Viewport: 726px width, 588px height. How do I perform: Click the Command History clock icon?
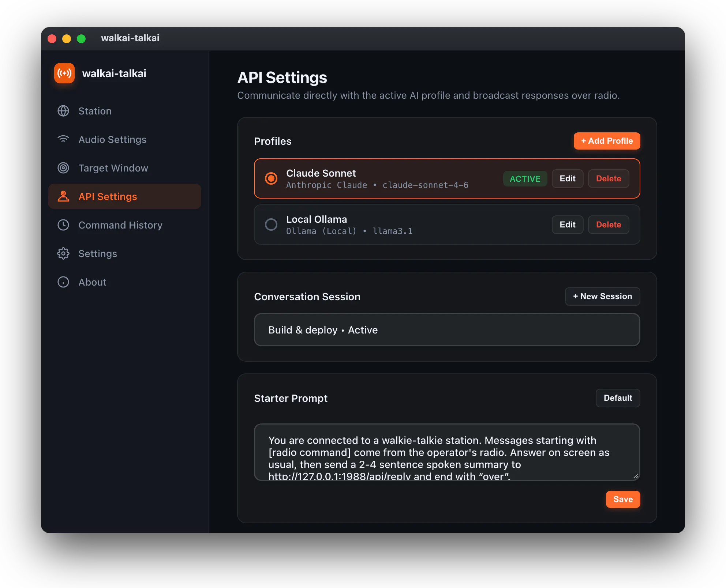pyautogui.click(x=63, y=225)
